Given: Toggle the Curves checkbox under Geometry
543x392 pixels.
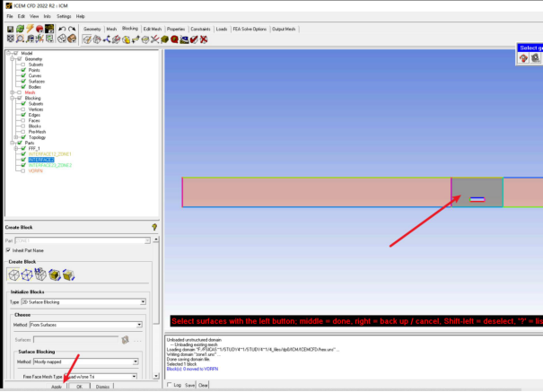Looking at the screenshot, I should [x=23, y=75].
